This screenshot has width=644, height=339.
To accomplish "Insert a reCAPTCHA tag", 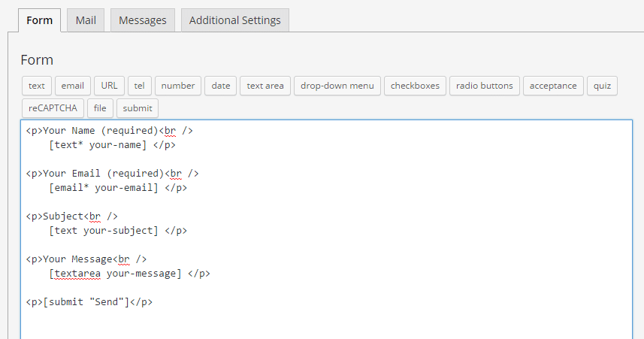I will (53, 108).
